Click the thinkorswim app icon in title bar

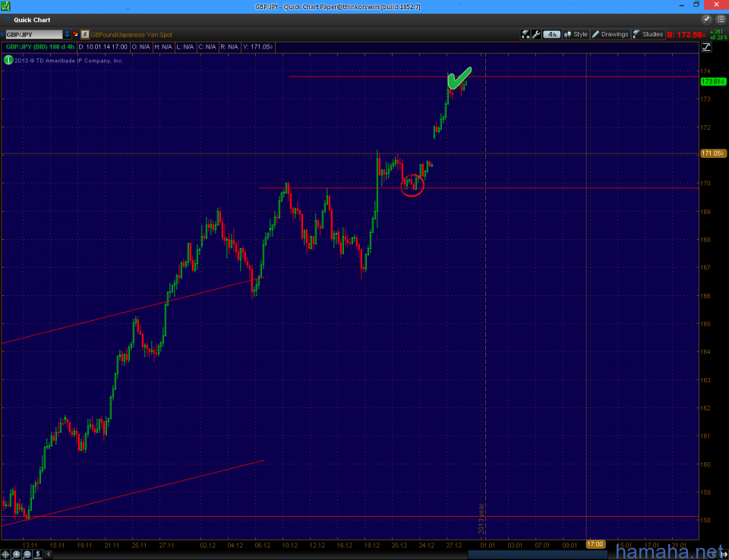click(6, 6)
